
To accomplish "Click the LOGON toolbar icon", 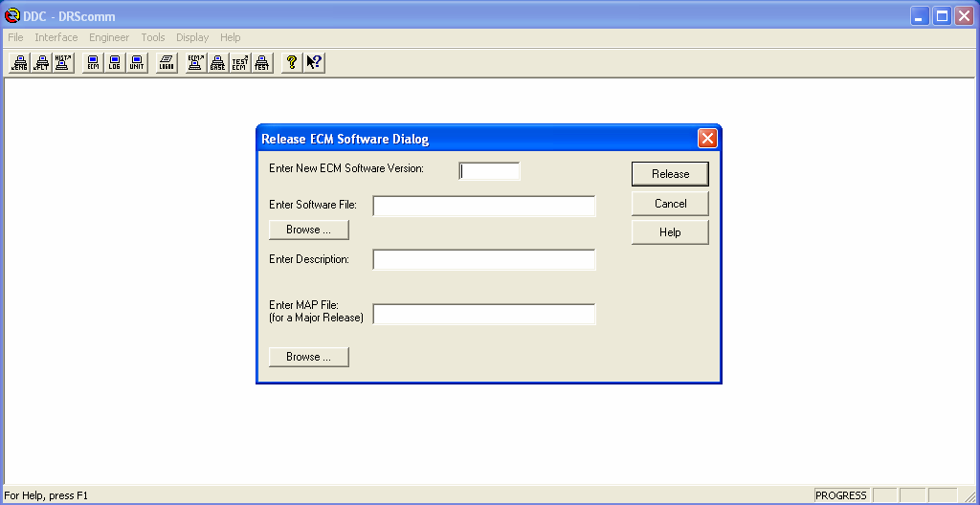I will [167, 63].
